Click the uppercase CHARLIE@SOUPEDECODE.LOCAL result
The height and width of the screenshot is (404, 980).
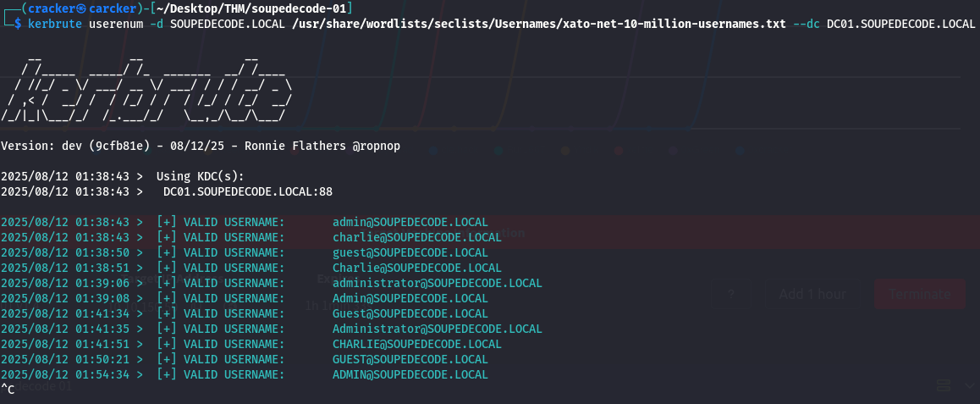pos(416,344)
